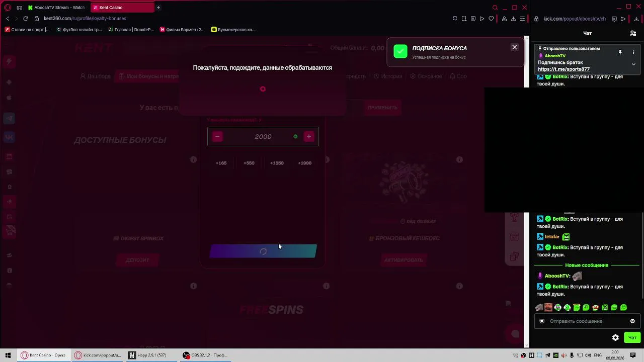Open 'Букмекерская ко...' bookmark
Image resolution: width=644 pixels, height=362 pixels.
(234, 30)
